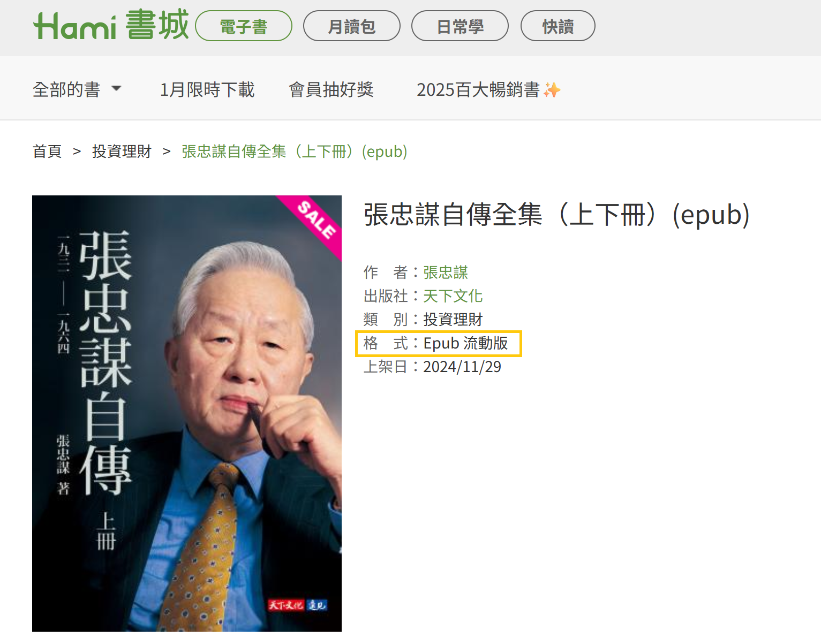
Task: Click the book title heading
Action: pyautogui.click(x=557, y=215)
